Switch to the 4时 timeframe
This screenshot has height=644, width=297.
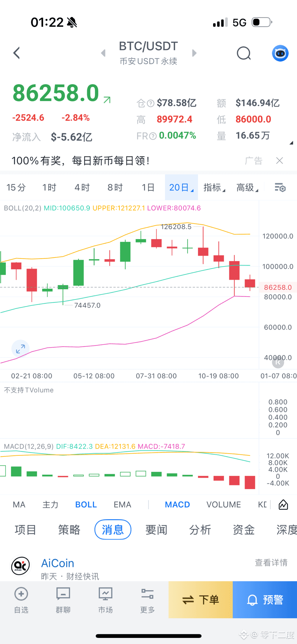point(82,188)
